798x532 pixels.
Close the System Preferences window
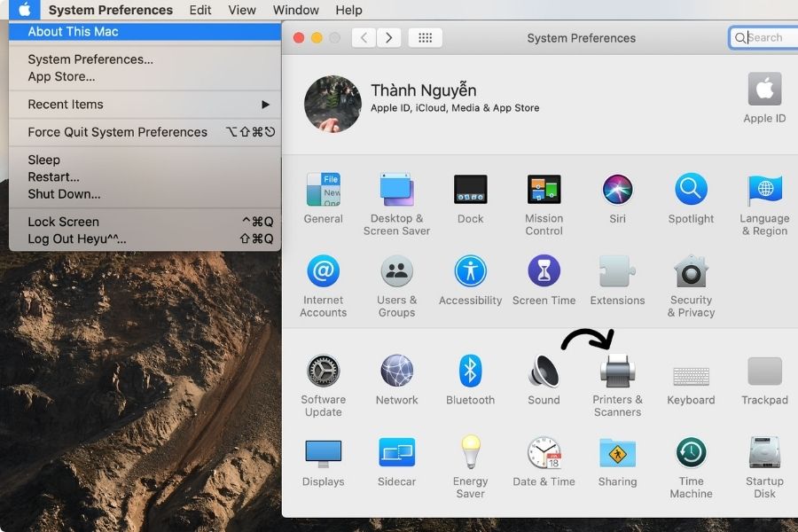(x=299, y=38)
